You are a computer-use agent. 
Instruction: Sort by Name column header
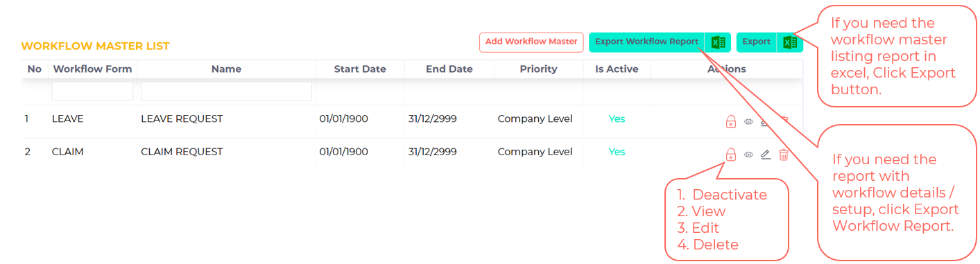coord(226,69)
